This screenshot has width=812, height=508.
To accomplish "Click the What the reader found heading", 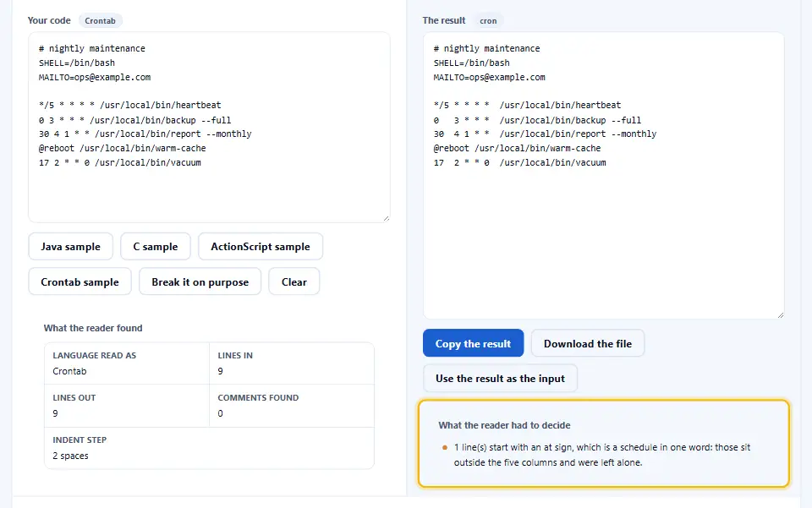I will coord(93,328).
